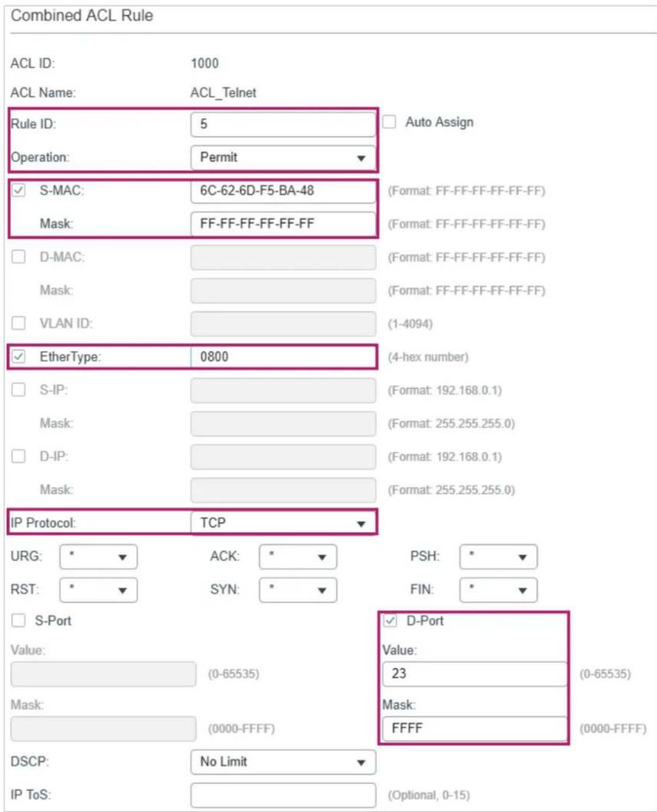Click the disabled S-IP address field
The image size is (657, 812).
(283, 390)
